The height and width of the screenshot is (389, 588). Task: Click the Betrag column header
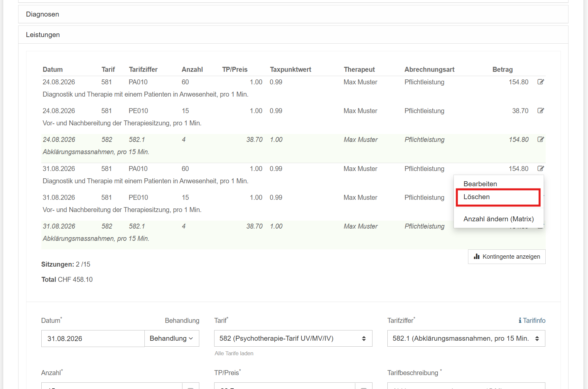click(x=502, y=69)
